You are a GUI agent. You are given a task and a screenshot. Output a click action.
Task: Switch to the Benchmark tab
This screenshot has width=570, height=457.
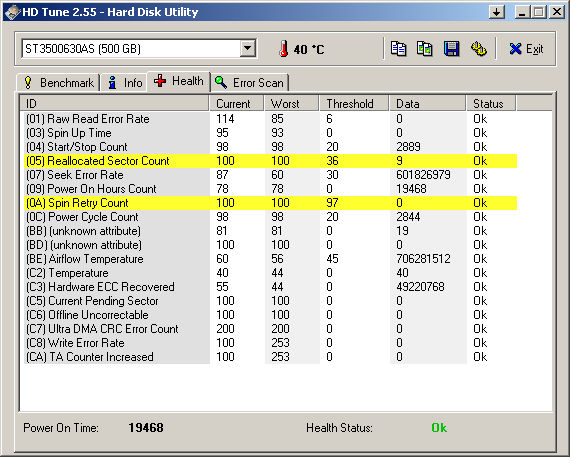click(x=59, y=83)
